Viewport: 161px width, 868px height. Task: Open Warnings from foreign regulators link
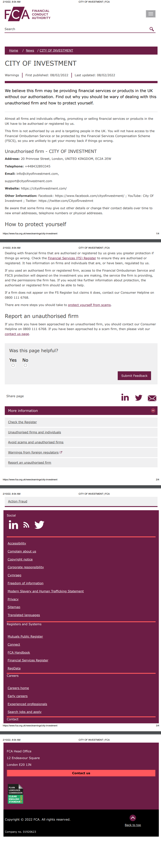(33, 453)
